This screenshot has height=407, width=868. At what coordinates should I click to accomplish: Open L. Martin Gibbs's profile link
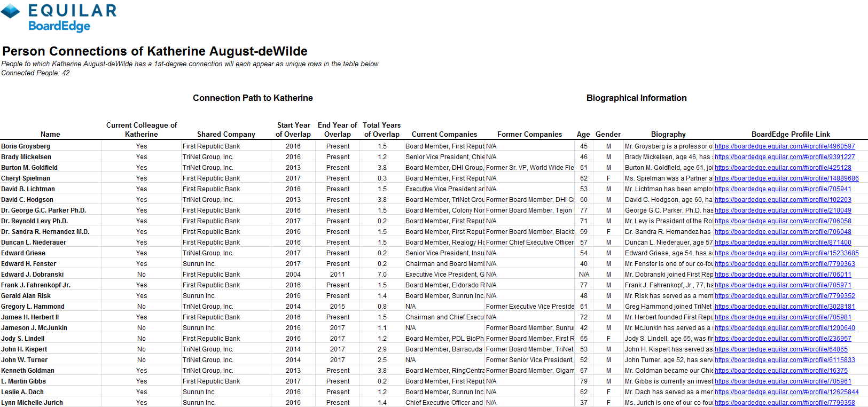(783, 381)
